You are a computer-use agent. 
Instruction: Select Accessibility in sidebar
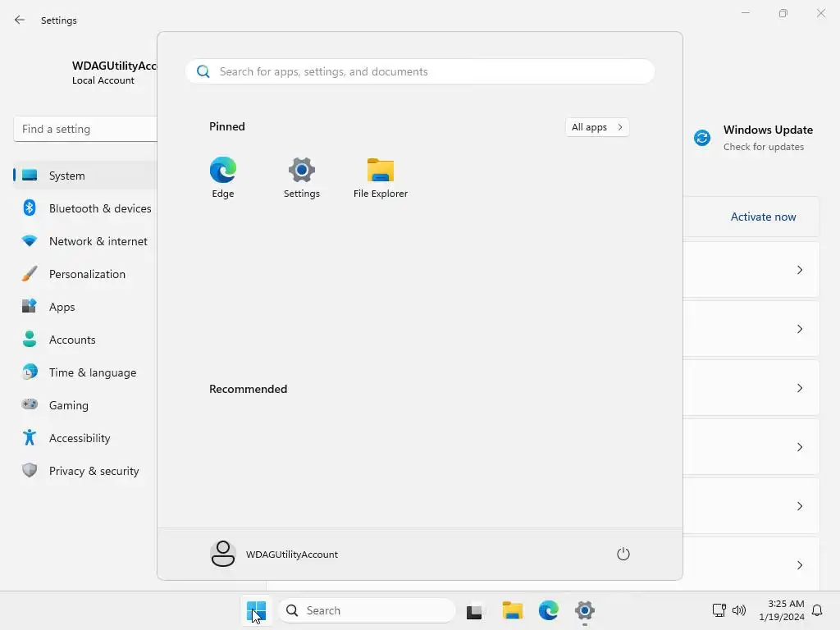[x=85, y=438]
